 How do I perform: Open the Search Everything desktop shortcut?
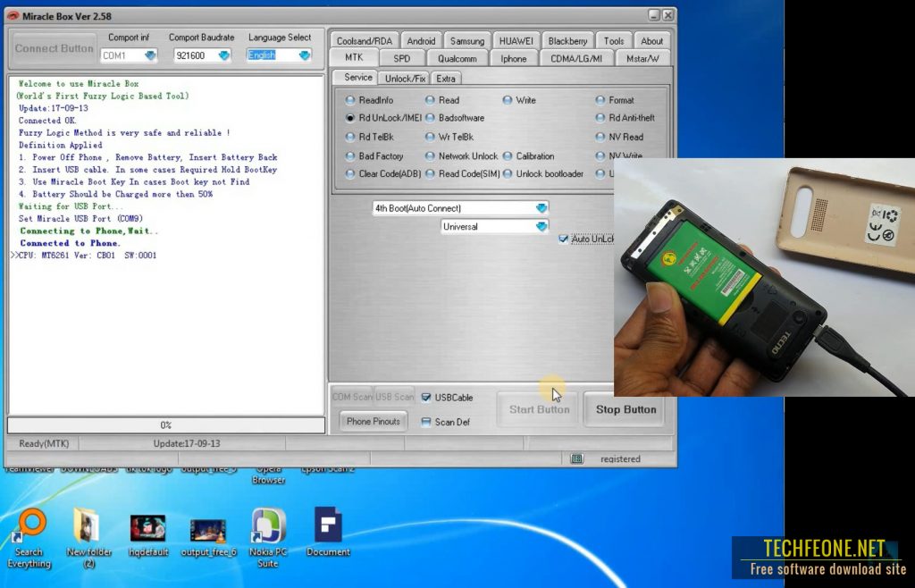(29, 537)
